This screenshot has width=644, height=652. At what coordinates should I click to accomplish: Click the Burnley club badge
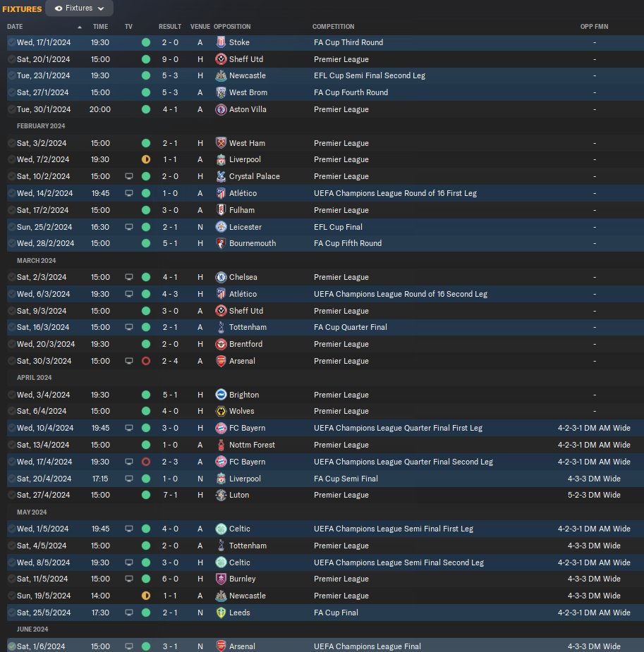click(221, 579)
